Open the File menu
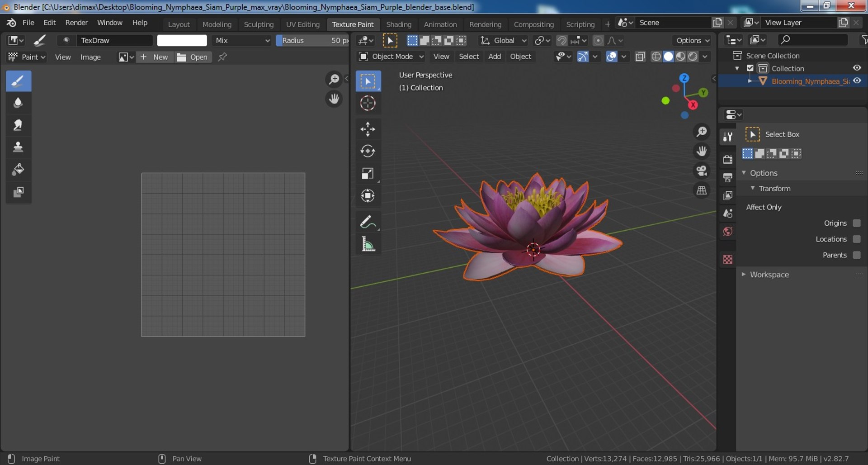 [x=28, y=23]
